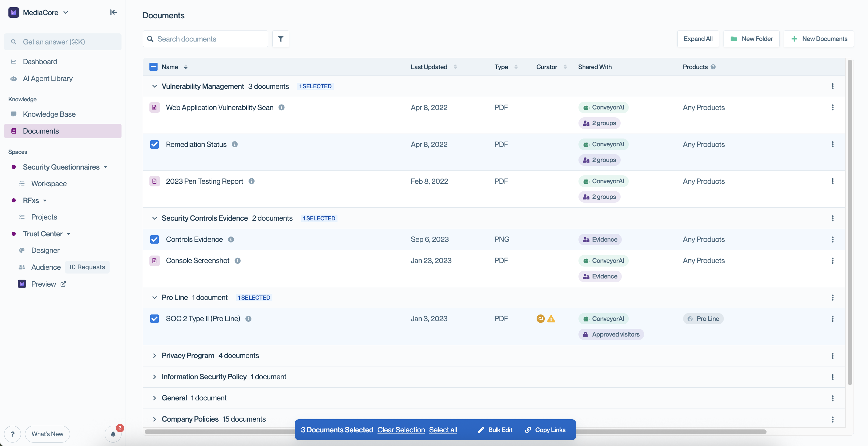Viewport: 868px width, 446px height.
Task: Click the Bulk Edit button
Action: click(495, 430)
